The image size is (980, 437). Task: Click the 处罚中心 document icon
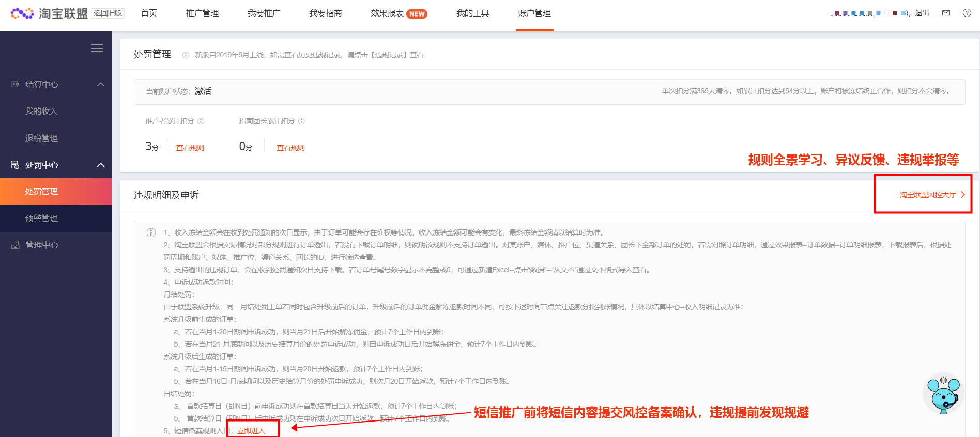coord(15,165)
